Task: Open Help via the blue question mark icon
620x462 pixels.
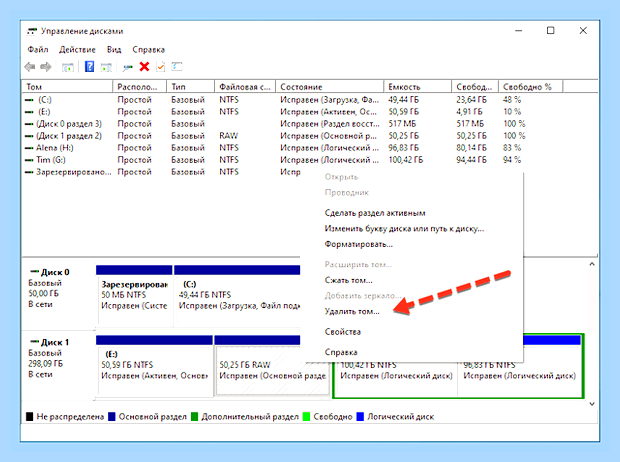Action: point(89,66)
